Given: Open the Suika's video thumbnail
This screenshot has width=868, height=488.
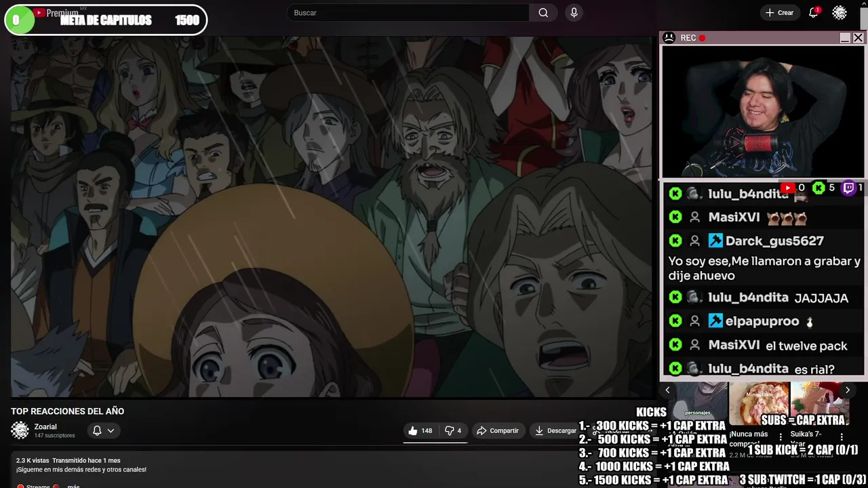Looking at the screenshot, I should (x=819, y=403).
